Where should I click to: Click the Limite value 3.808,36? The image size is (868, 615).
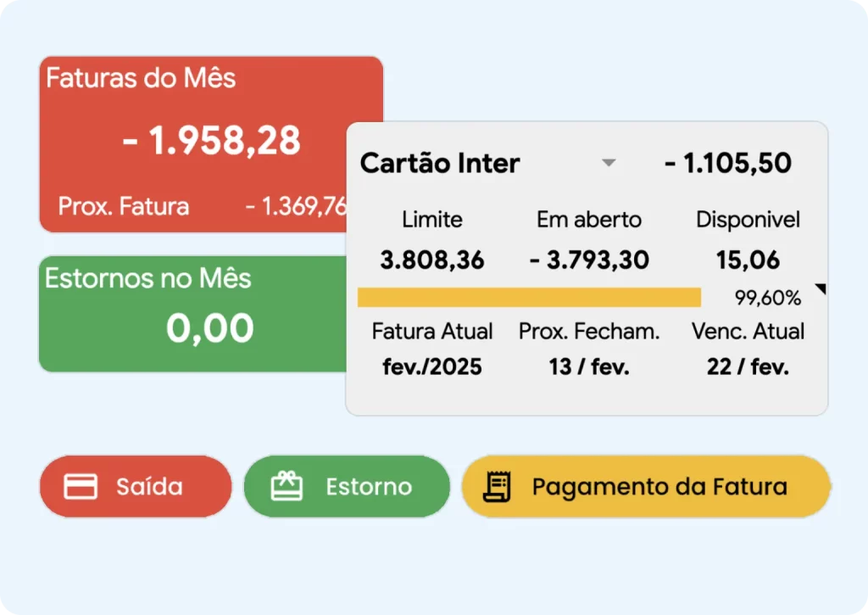tap(432, 260)
